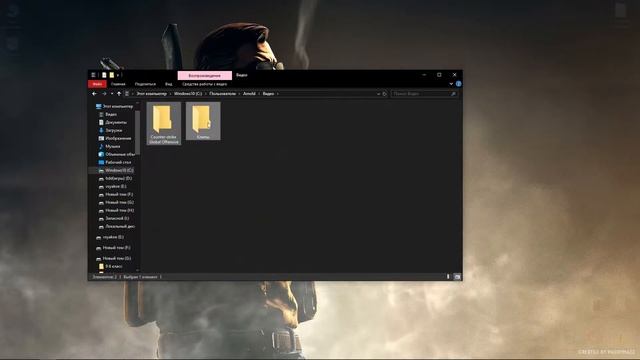Click Properties icon in quick access toolbar
640x360 pixels.
pyautogui.click(x=104, y=75)
